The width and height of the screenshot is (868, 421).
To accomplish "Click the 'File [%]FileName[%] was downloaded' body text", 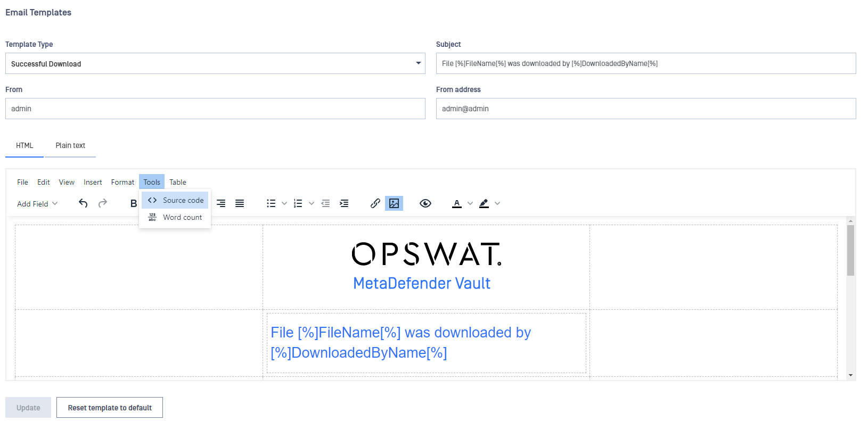I will pyautogui.click(x=401, y=342).
